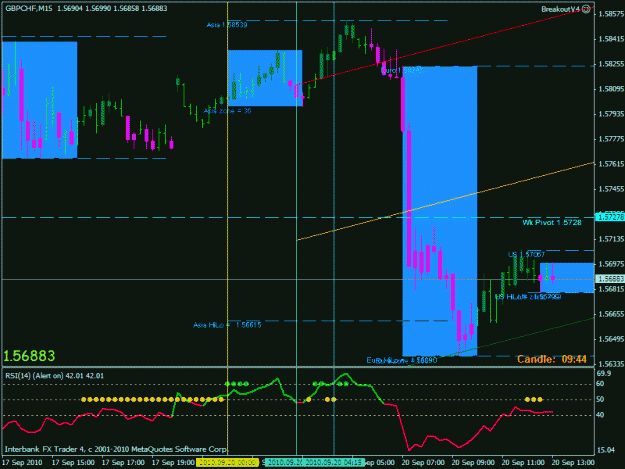This screenshot has height=469, width=625.
Task: Click the 15.04 value on RSI scale
Action: tap(606, 450)
